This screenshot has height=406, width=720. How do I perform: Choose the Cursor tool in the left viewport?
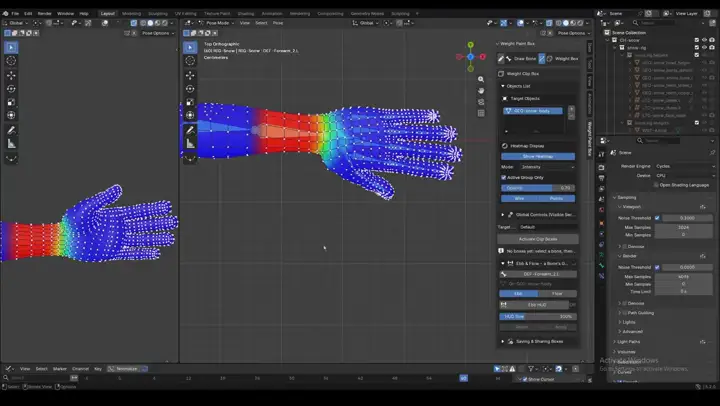[11, 61]
